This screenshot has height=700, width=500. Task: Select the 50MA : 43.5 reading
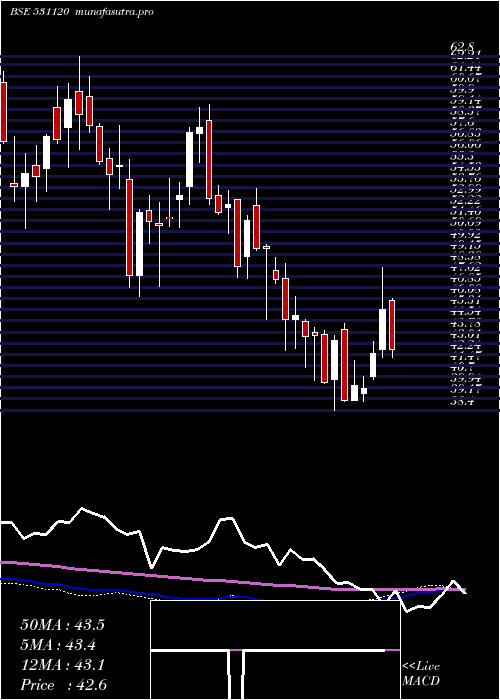(62, 625)
